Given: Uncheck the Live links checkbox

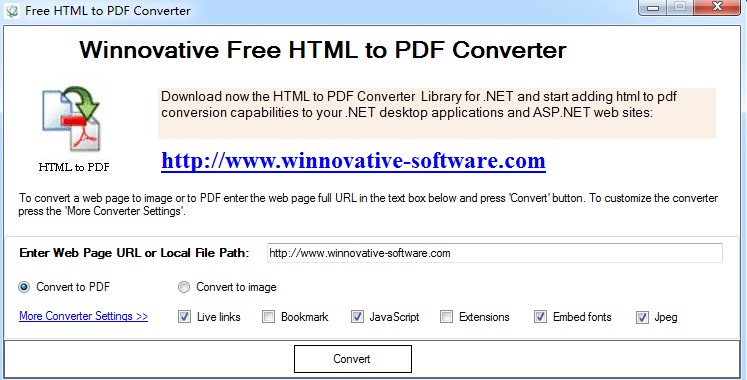Looking at the screenshot, I should 184,317.
